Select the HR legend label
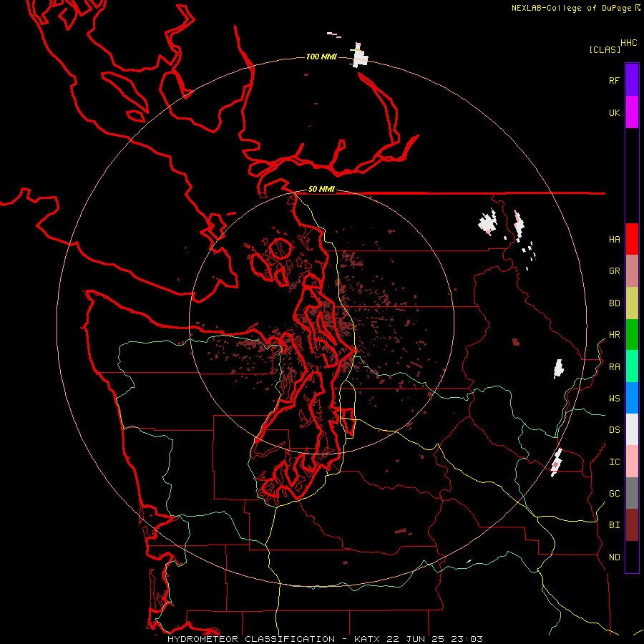 (614, 335)
